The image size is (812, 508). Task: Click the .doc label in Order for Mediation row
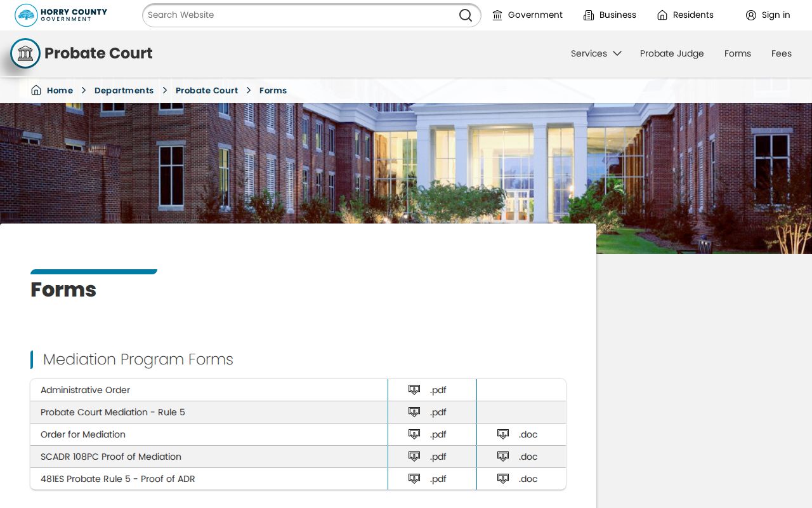(528, 434)
